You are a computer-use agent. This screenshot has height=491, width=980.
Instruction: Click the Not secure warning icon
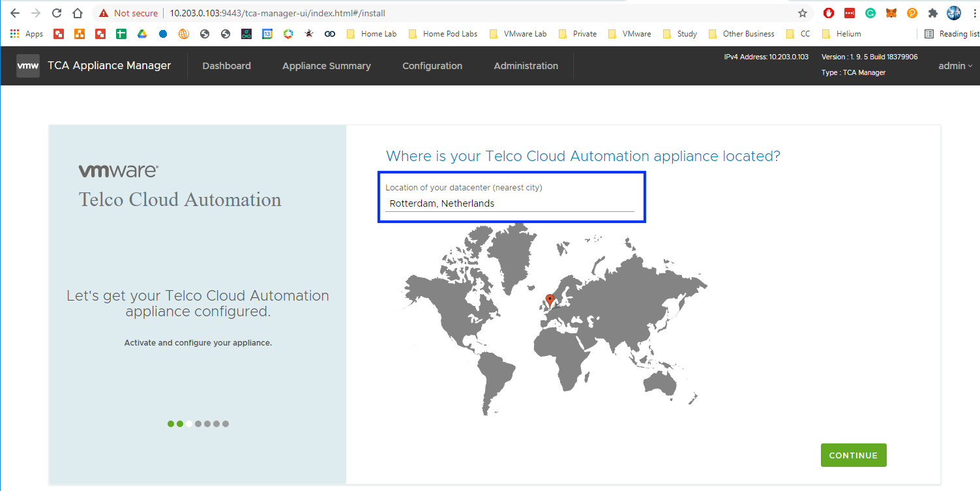click(x=104, y=13)
